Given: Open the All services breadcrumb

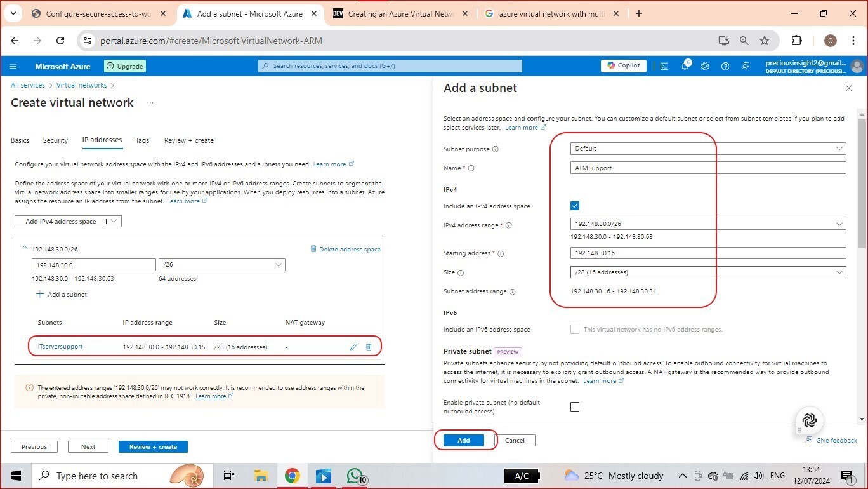Looking at the screenshot, I should 28,85.
